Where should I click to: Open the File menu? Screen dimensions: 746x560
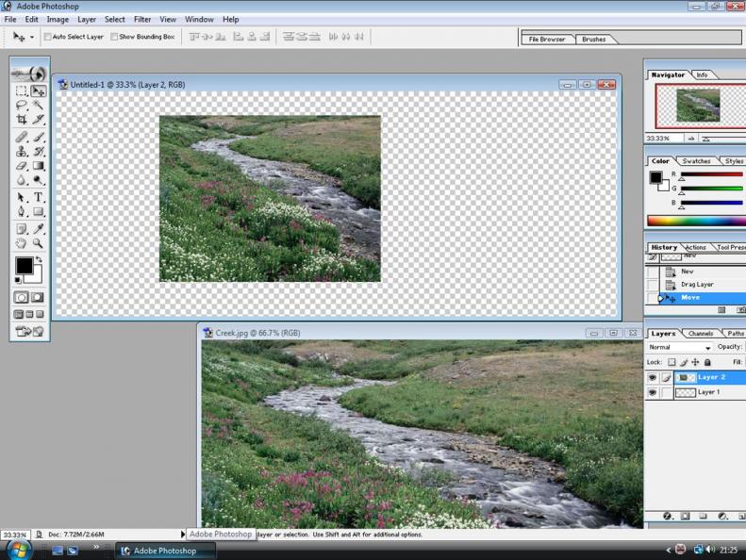[10, 20]
